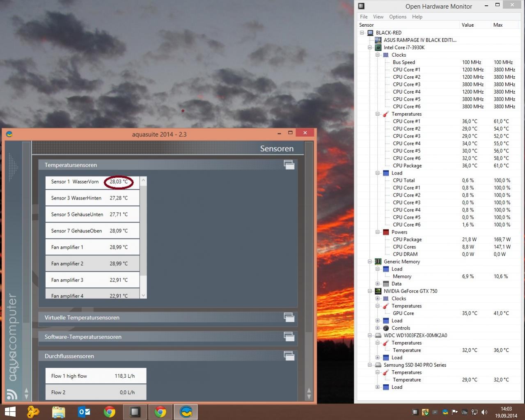Click the Value column header
This screenshot has height=420, width=525.
tap(475, 25)
